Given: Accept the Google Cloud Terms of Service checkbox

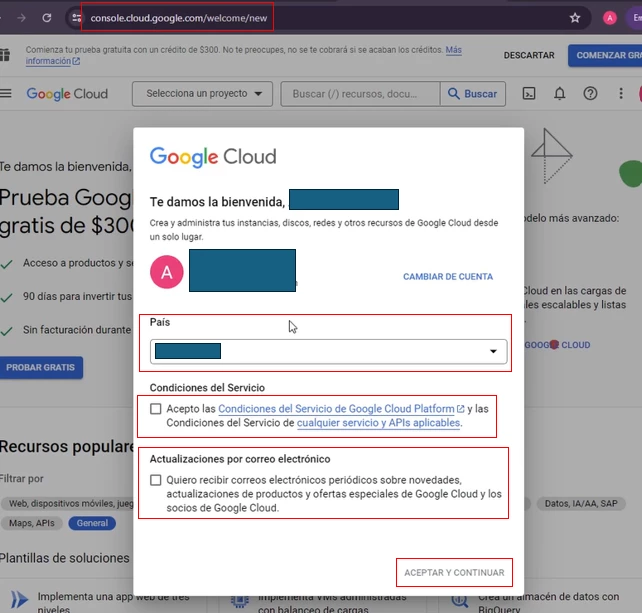Looking at the screenshot, I should tap(156, 409).
